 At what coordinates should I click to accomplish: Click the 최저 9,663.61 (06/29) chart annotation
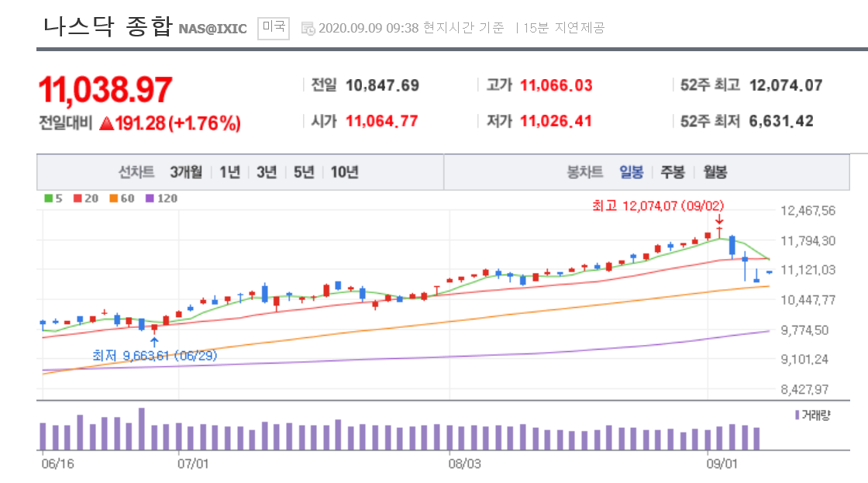pos(154,356)
